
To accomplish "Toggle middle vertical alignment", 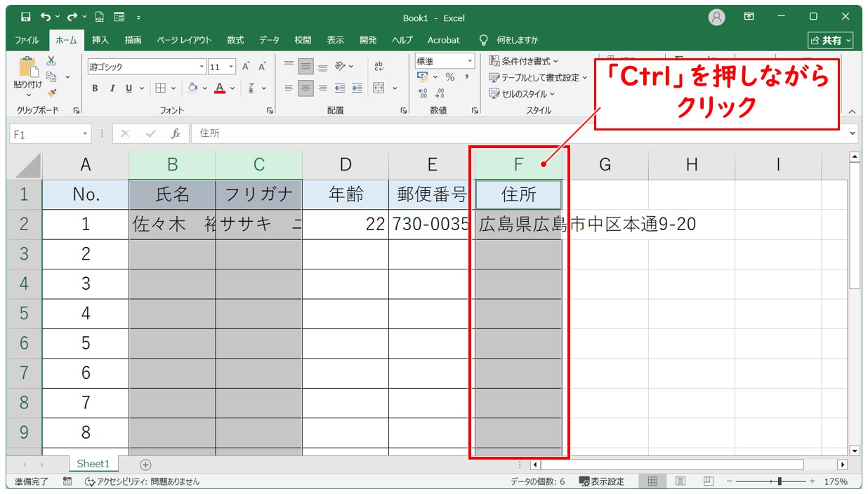I will tap(305, 67).
